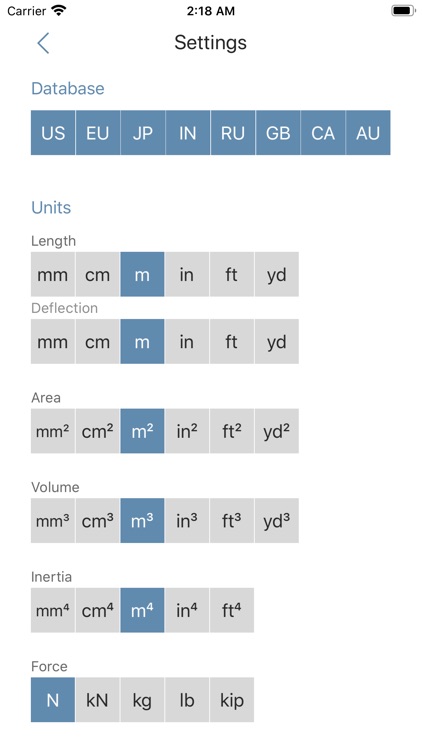The width and height of the screenshot is (422, 750).
Task: Pick yd² for Area
Action: click(277, 431)
